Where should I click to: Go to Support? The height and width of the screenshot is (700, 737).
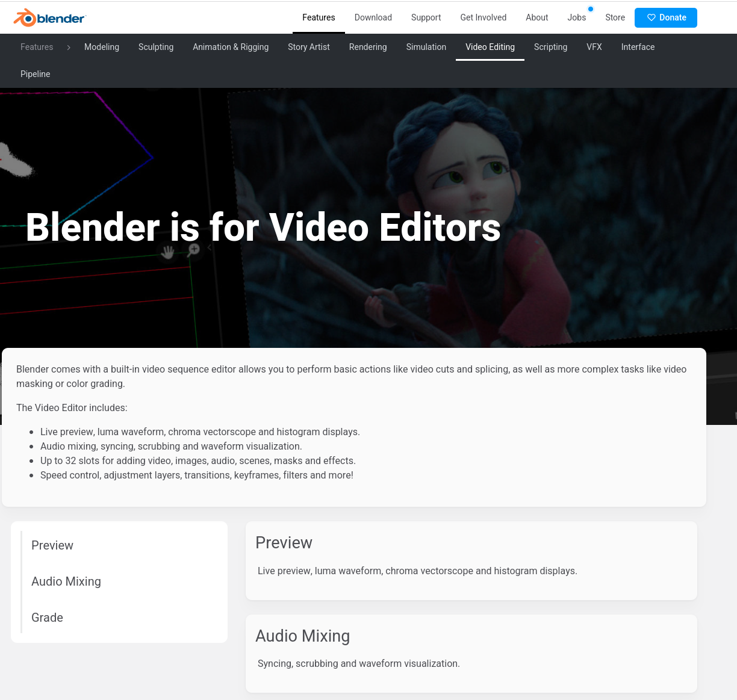[x=426, y=17]
